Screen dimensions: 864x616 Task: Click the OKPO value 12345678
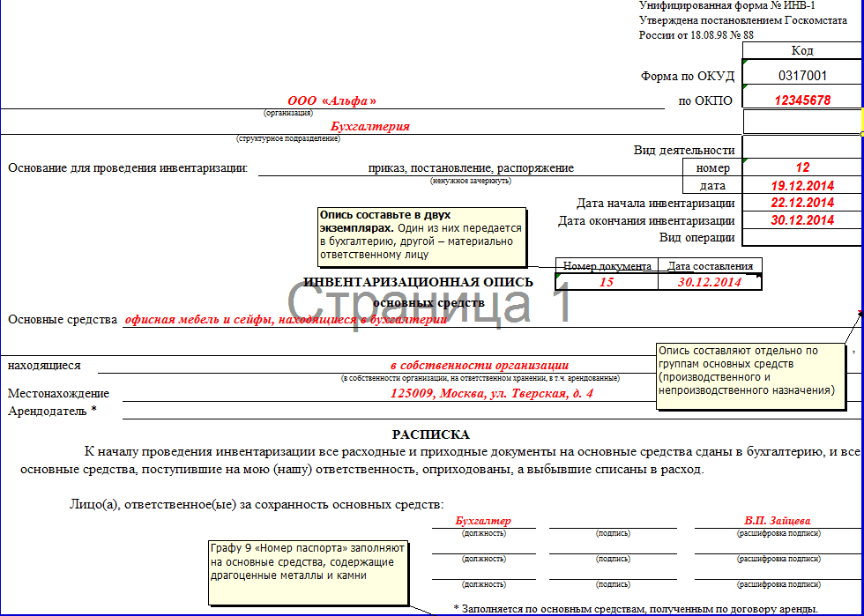click(x=801, y=100)
